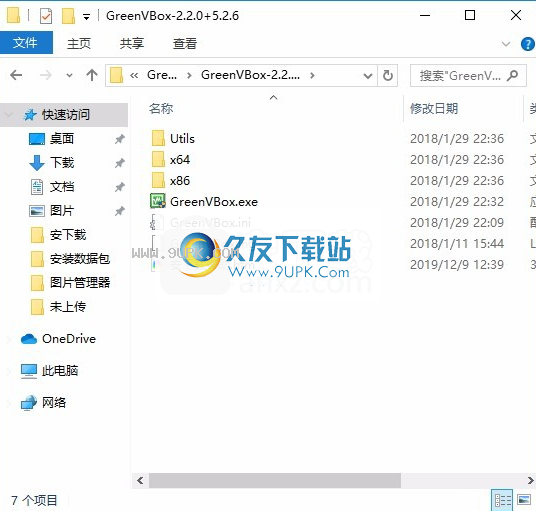Open the 文件 menu tab
The width and height of the screenshot is (536, 511).
point(26,43)
